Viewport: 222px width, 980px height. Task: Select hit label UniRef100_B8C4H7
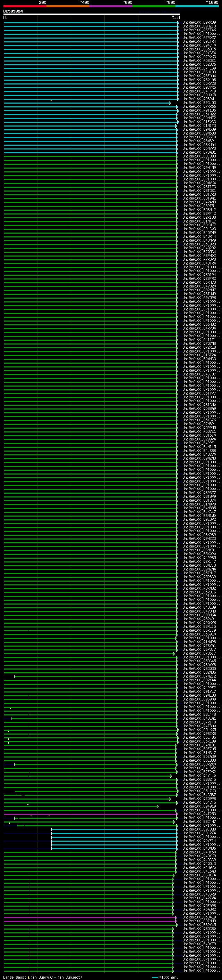pos(199,822)
